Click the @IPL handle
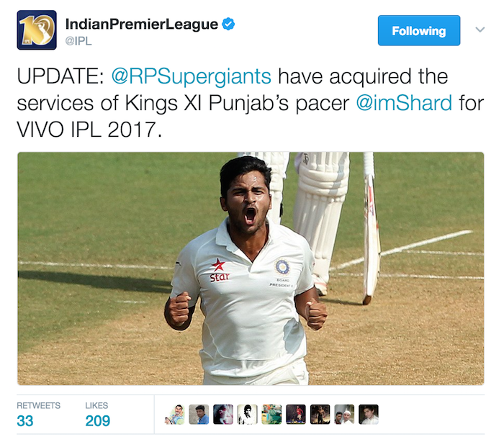 point(78,41)
